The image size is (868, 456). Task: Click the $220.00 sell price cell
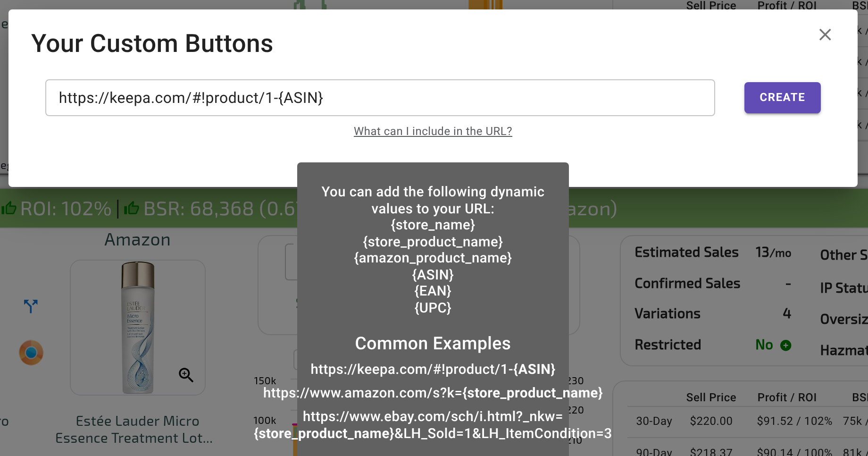711,421
